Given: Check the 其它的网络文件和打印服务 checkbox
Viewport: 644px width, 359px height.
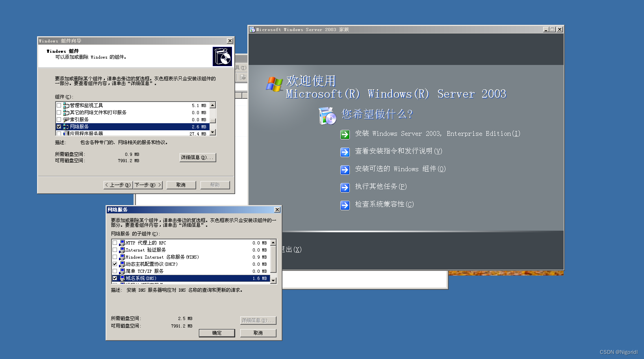Looking at the screenshot, I should pos(59,113).
